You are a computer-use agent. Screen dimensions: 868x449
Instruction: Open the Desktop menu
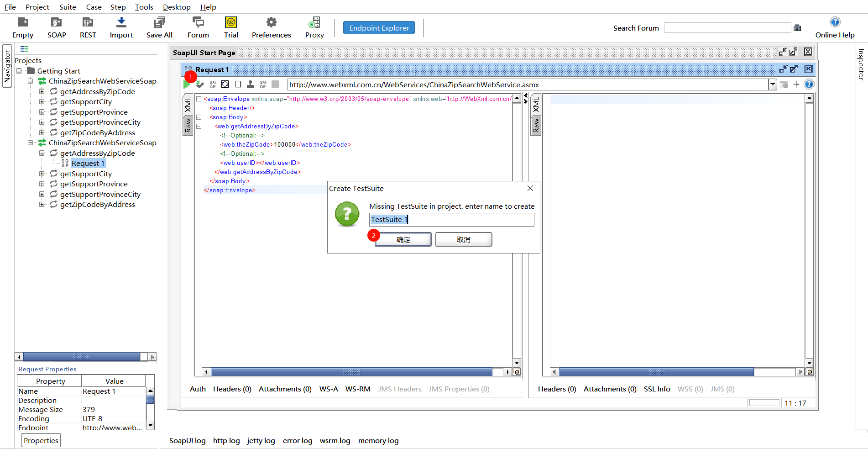pos(177,7)
